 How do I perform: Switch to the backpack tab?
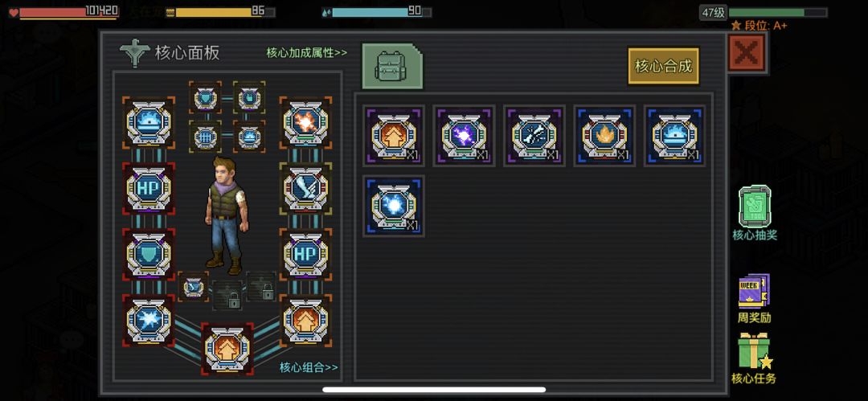392,67
